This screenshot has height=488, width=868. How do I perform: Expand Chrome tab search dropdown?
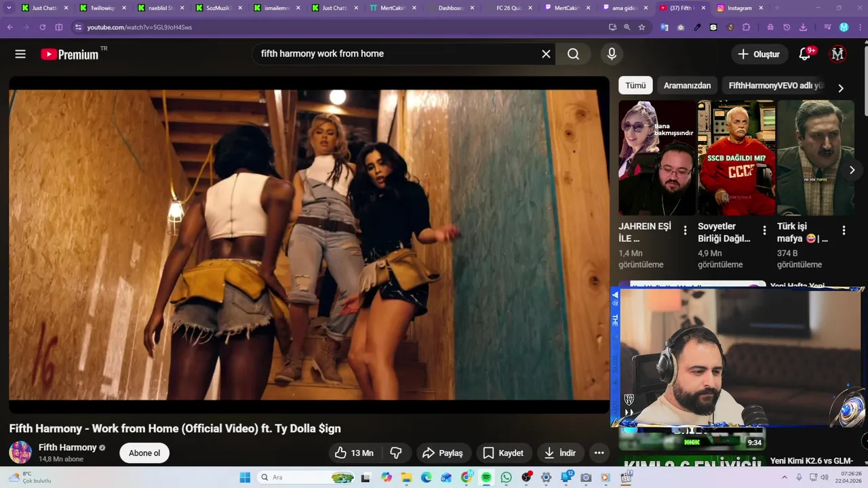pyautogui.click(x=9, y=8)
